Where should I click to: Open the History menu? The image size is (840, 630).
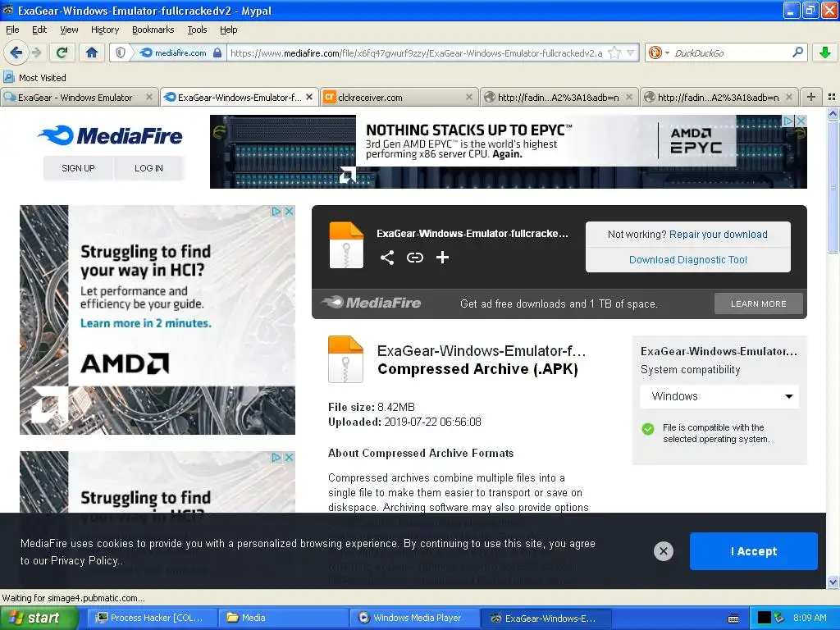105,30
